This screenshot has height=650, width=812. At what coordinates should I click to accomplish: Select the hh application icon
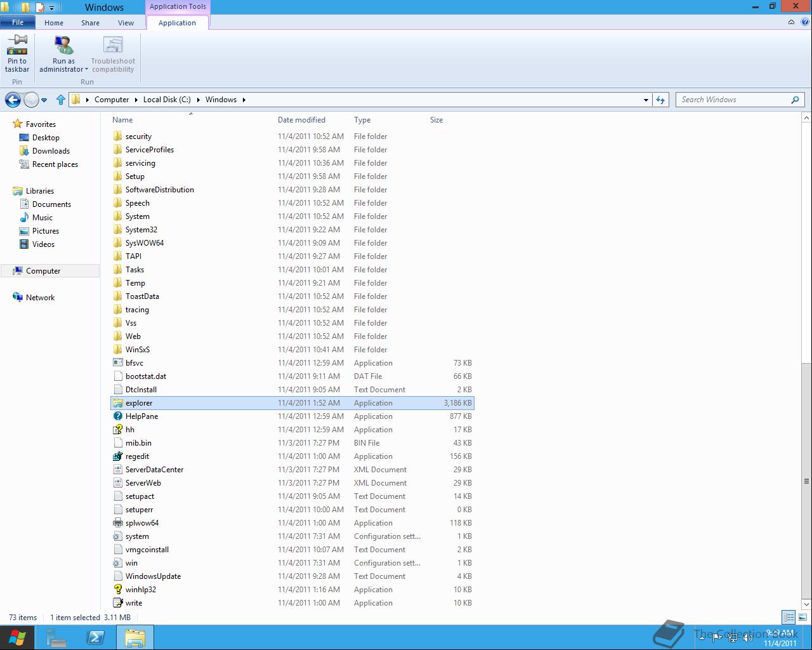coord(117,430)
